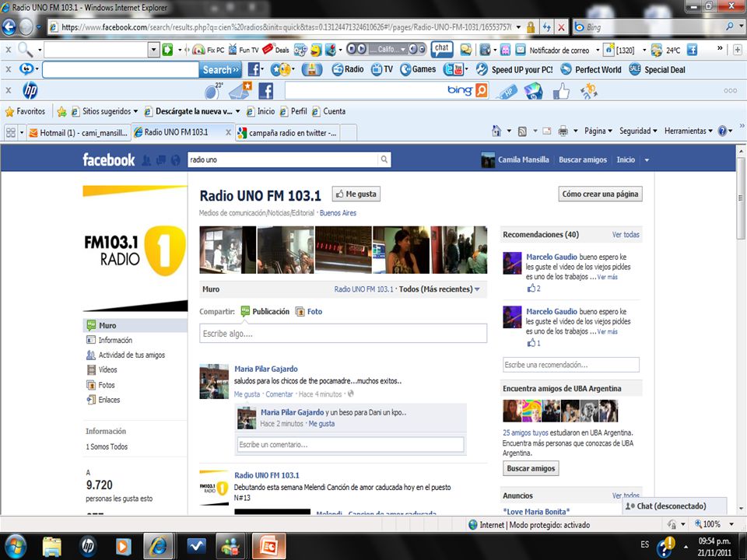Click the Speed UP your PC! icon

pos(482,69)
